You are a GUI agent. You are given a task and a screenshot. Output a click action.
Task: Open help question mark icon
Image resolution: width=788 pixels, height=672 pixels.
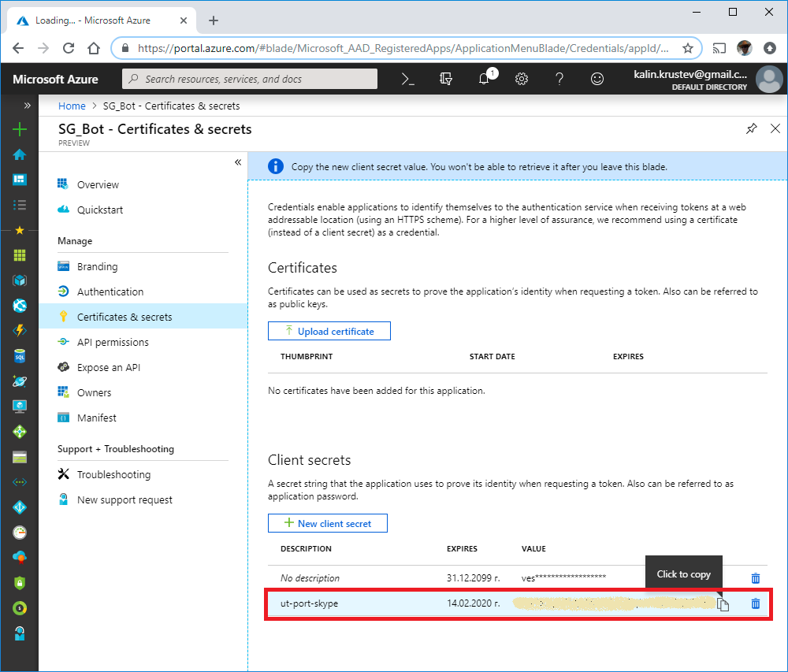[559, 79]
